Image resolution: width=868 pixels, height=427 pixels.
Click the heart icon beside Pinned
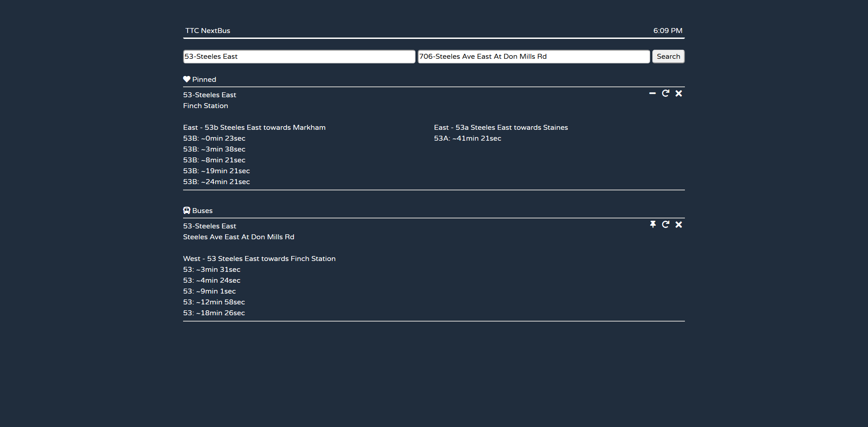187,79
